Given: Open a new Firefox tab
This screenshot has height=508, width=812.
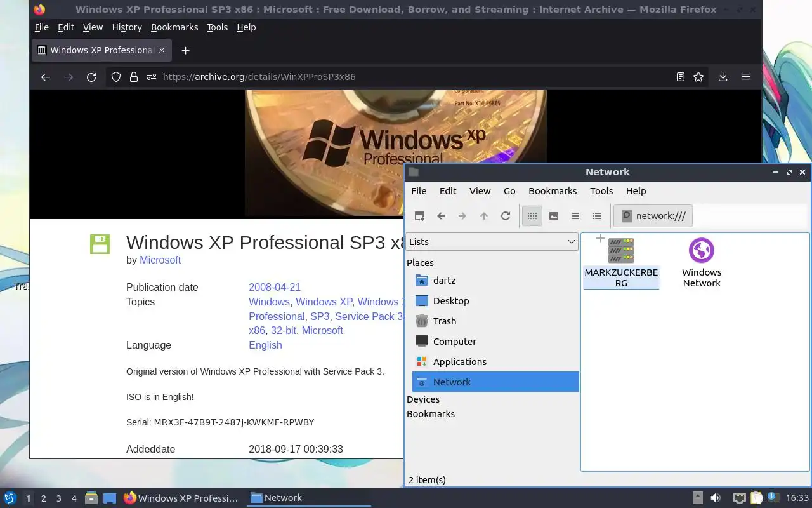Looking at the screenshot, I should (x=185, y=50).
